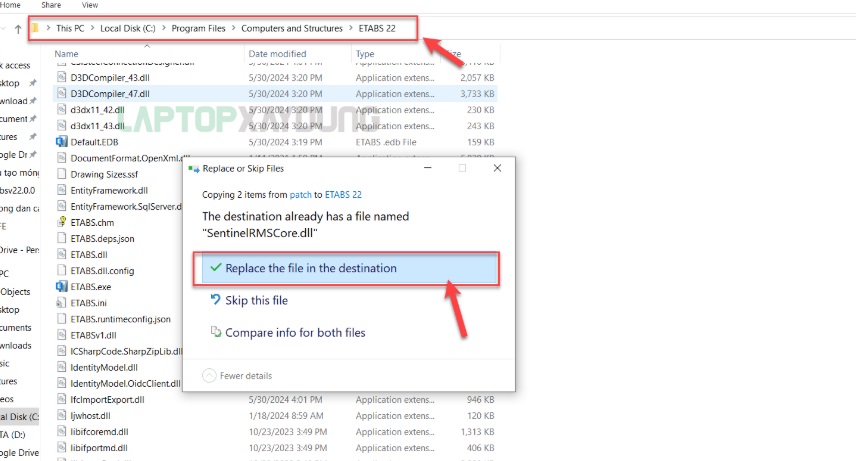Open the patch source folder link

tap(300, 194)
